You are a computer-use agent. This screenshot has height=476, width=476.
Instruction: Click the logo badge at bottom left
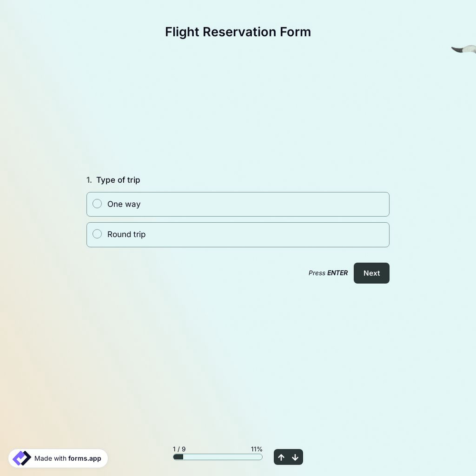(x=57, y=457)
